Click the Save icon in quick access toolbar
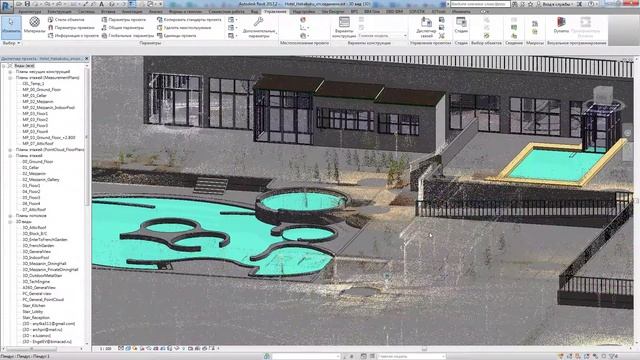The width and height of the screenshot is (640, 360). click(27, 4)
